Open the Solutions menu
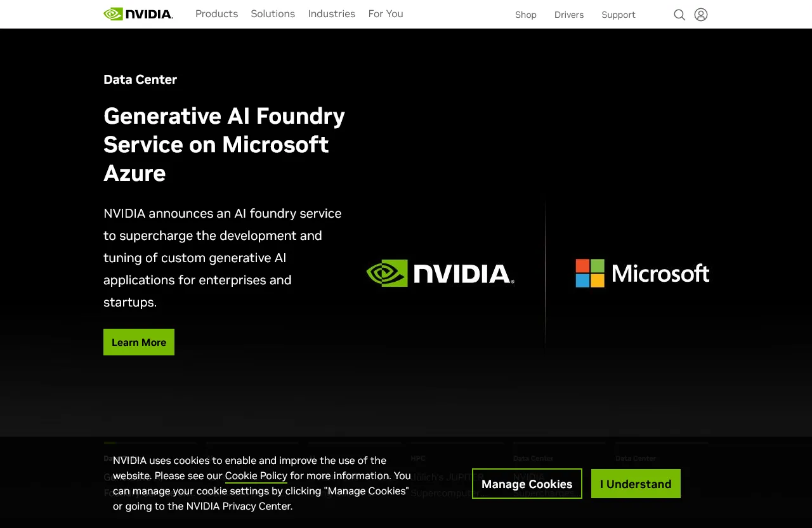 point(273,14)
